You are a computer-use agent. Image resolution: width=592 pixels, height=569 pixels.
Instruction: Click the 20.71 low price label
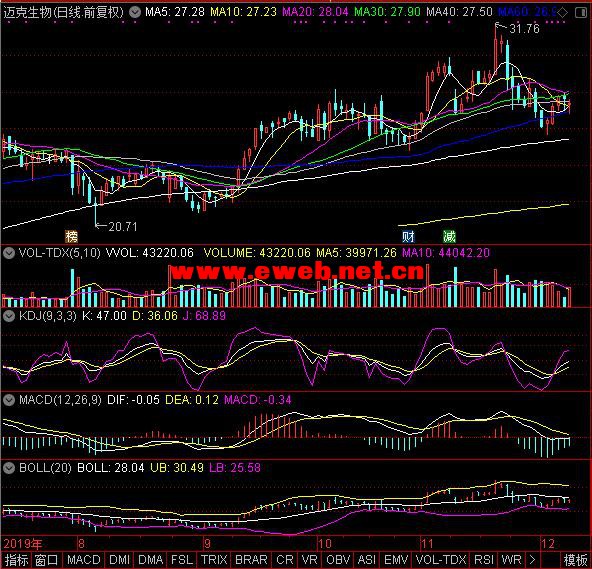(x=123, y=227)
